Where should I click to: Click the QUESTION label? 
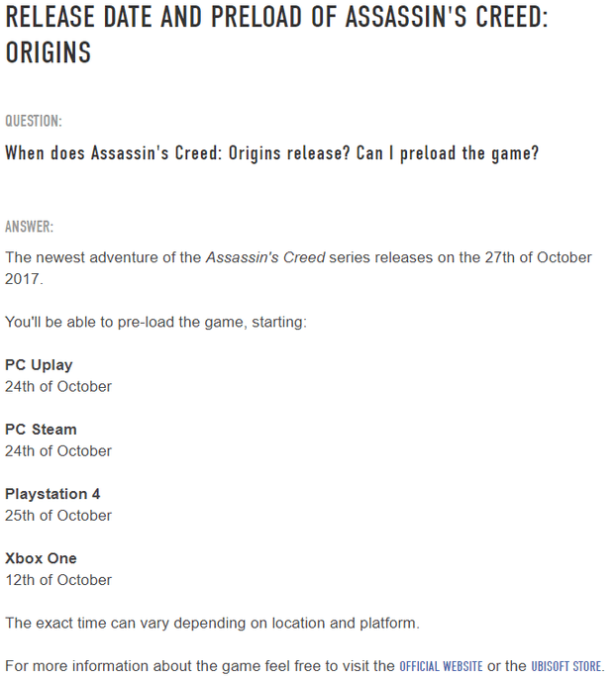34,121
